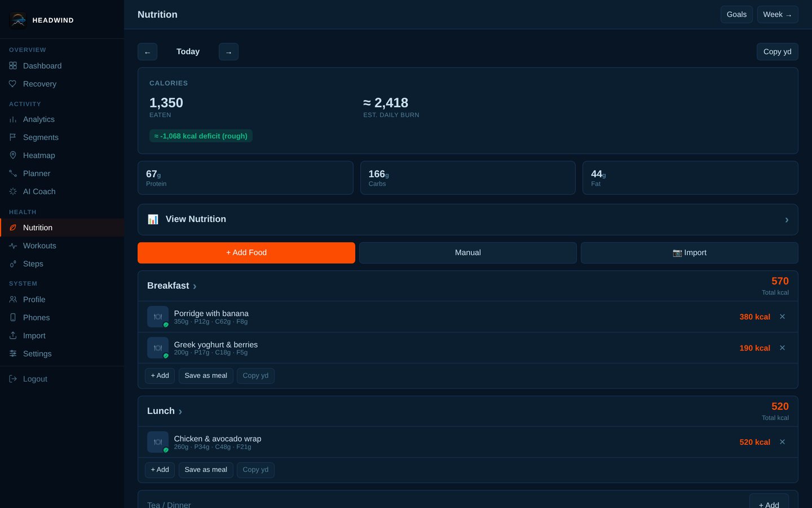Add an item to Breakfast

click(x=160, y=376)
